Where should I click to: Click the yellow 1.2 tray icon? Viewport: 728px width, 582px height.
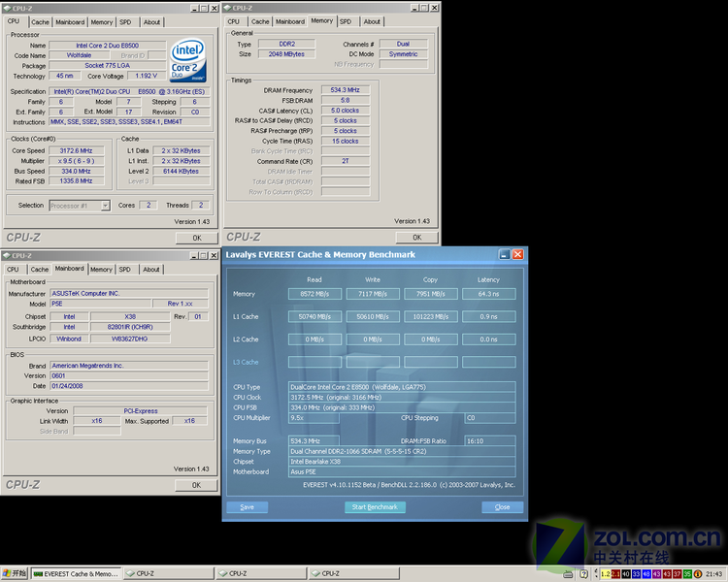[x=606, y=574]
